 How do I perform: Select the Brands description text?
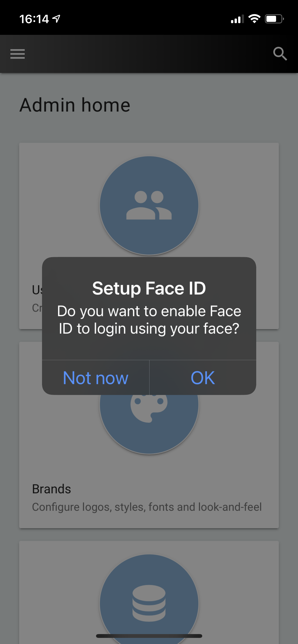[x=147, y=507]
